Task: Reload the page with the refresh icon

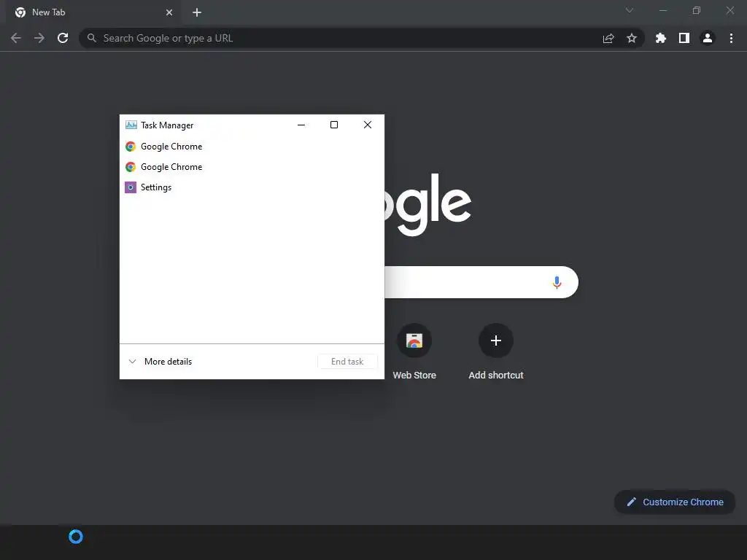Action: 63,38
